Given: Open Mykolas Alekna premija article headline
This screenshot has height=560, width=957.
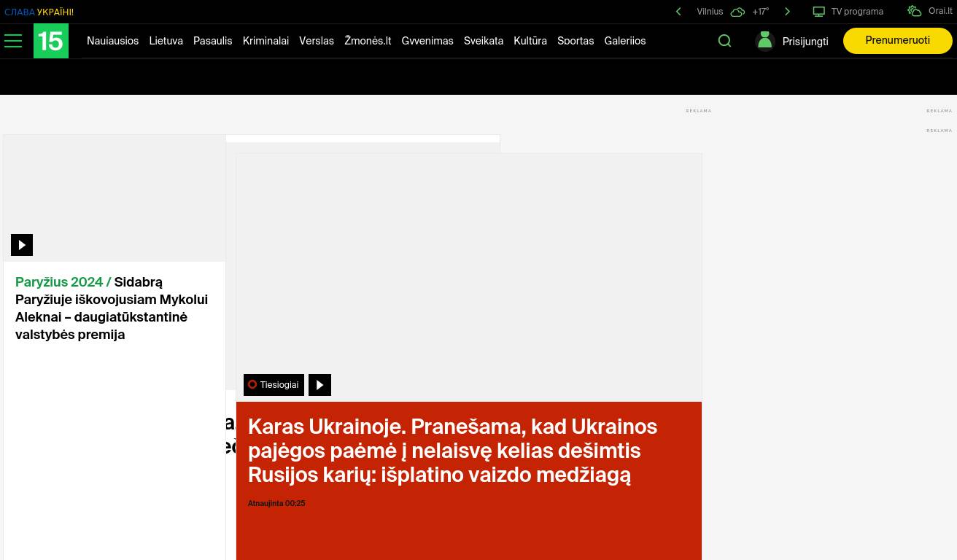Looking at the screenshot, I should pyautogui.click(x=112, y=308).
